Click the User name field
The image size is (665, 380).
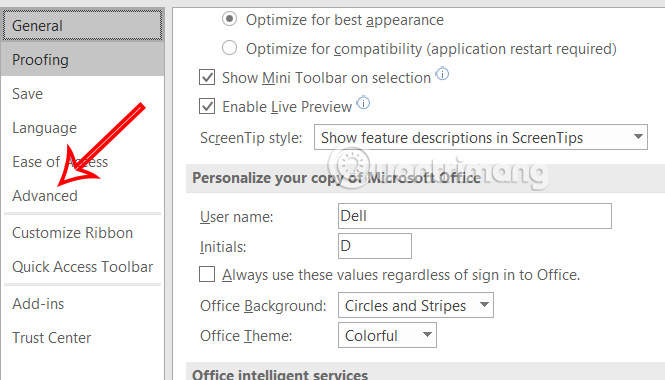click(475, 216)
